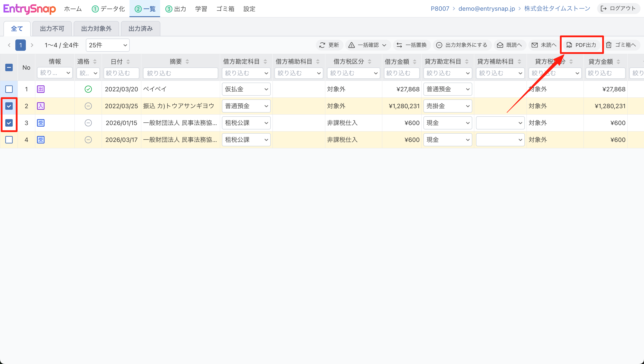Open the ③出力 menu
The height and width of the screenshot is (364, 644).
coord(176,9)
